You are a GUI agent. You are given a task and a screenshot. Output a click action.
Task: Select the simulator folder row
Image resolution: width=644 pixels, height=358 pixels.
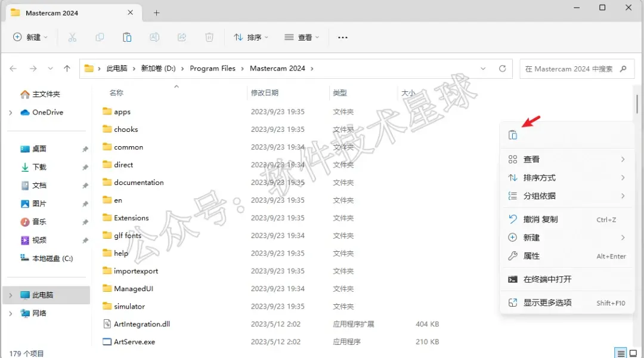coord(271,306)
